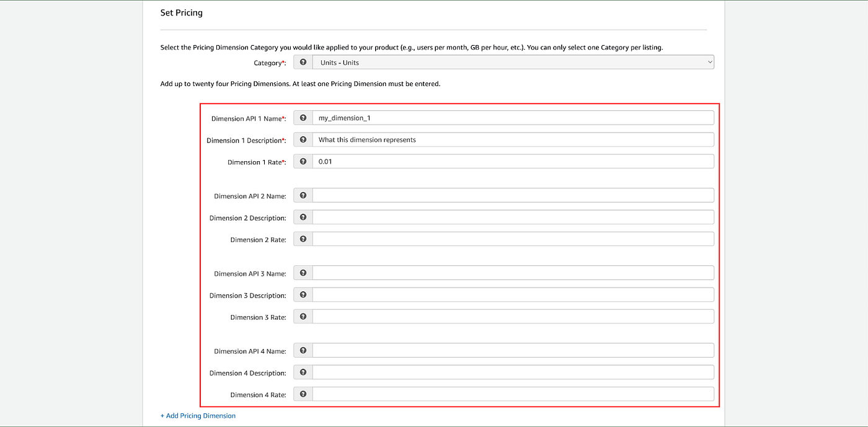Click the Category* field label
868x427 pixels.
[x=270, y=63]
